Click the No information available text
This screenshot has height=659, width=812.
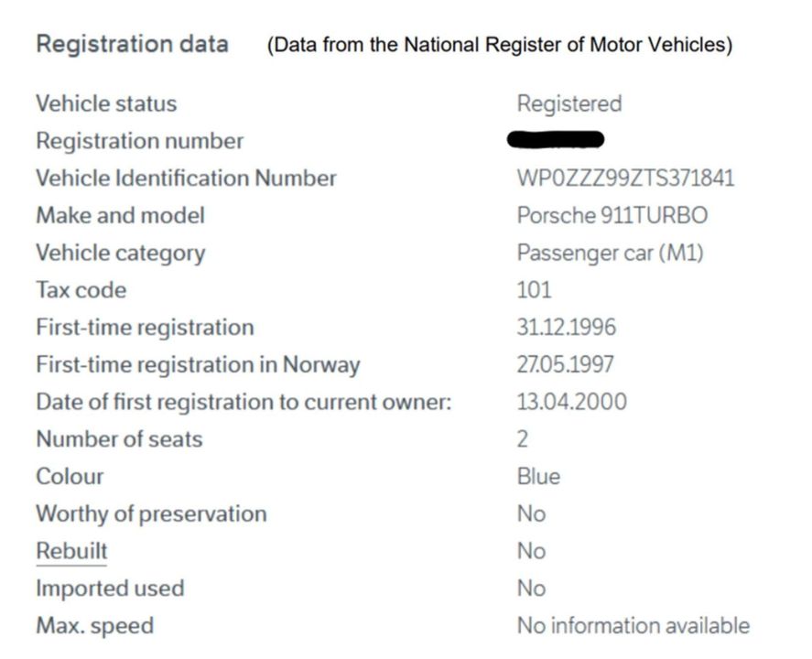(x=633, y=626)
